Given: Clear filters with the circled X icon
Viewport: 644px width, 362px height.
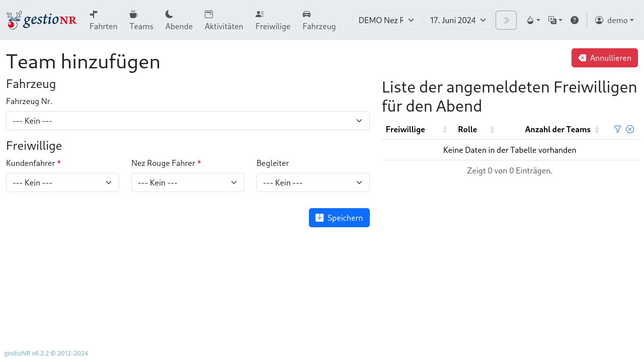Looking at the screenshot, I should pos(629,129).
